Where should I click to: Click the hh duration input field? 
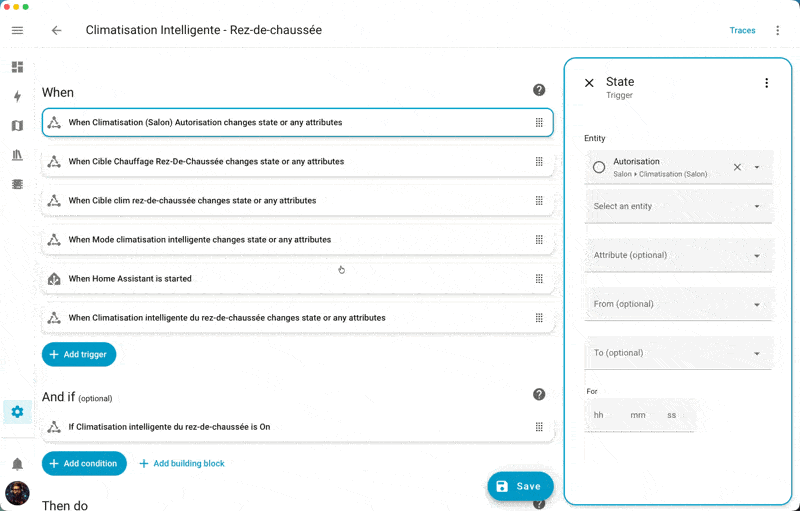pyautogui.click(x=599, y=415)
